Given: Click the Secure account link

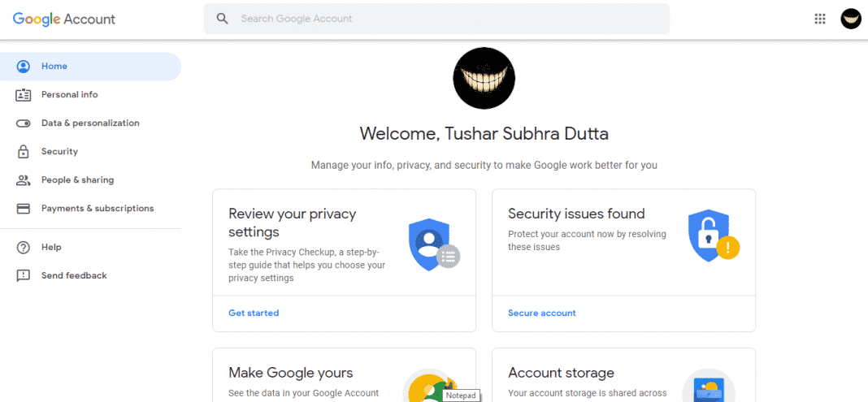Looking at the screenshot, I should (542, 313).
